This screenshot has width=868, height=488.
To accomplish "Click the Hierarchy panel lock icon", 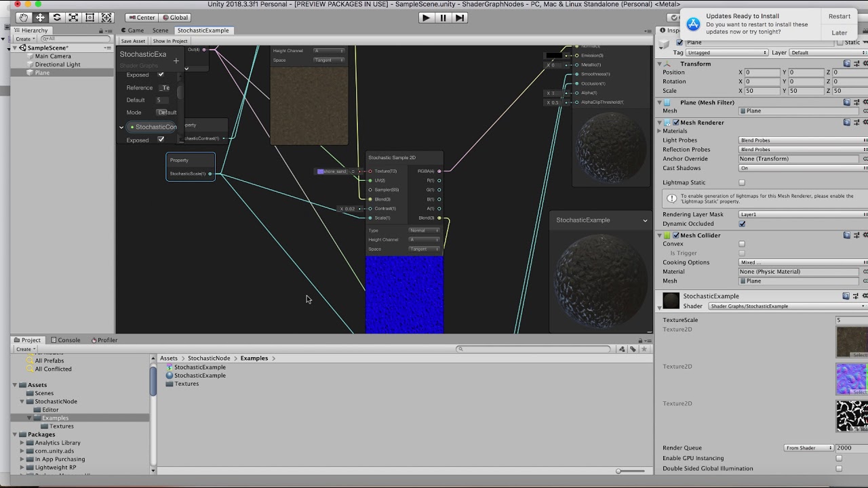I will click(x=100, y=30).
